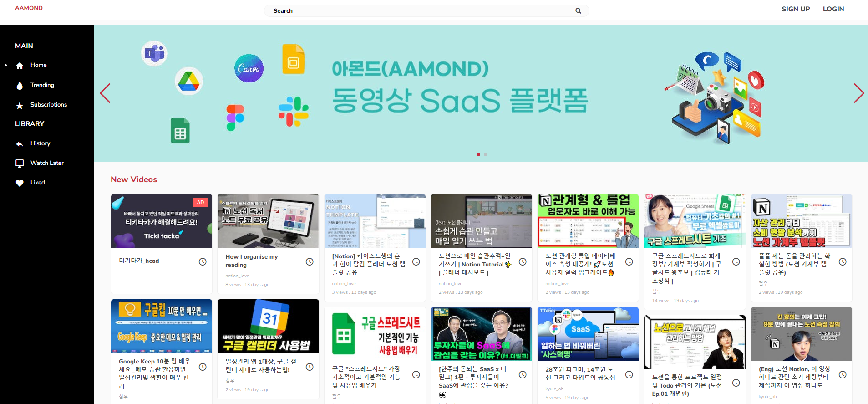Viewport: 868px width, 404px height.
Task: Click clock icon on [한주의 돈되는 SaaS card
Action: coord(523,374)
